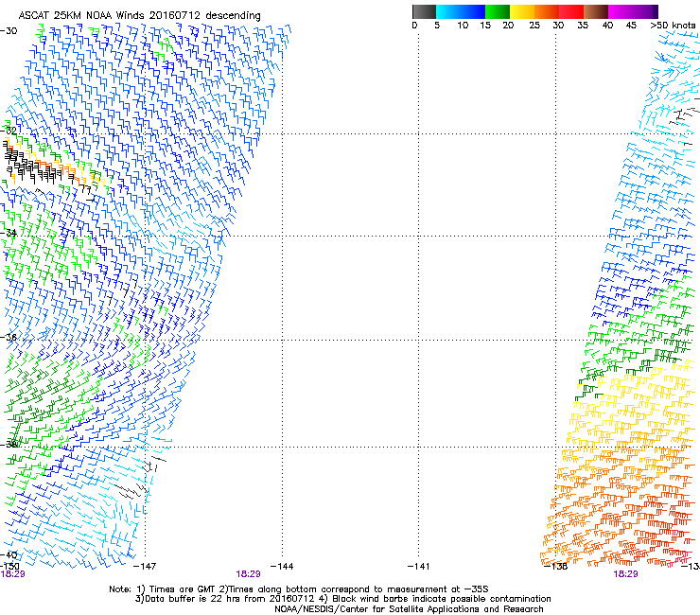This screenshot has width=700, height=615.
Task: Click the purple '18:29' time at bottom-left corner
Action: click(12, 574)
